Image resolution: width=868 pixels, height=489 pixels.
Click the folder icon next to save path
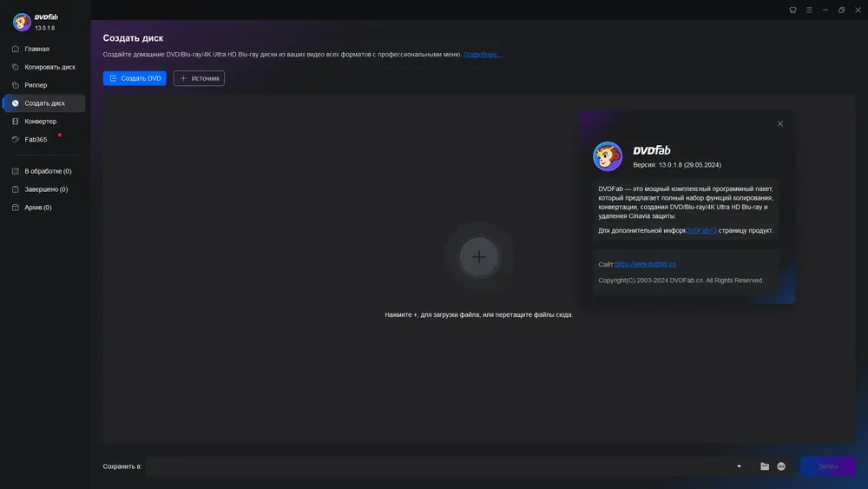765,466
